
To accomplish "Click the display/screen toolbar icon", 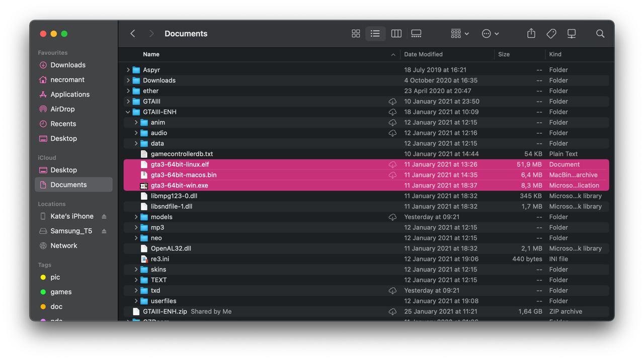I will tap(572, 34).
